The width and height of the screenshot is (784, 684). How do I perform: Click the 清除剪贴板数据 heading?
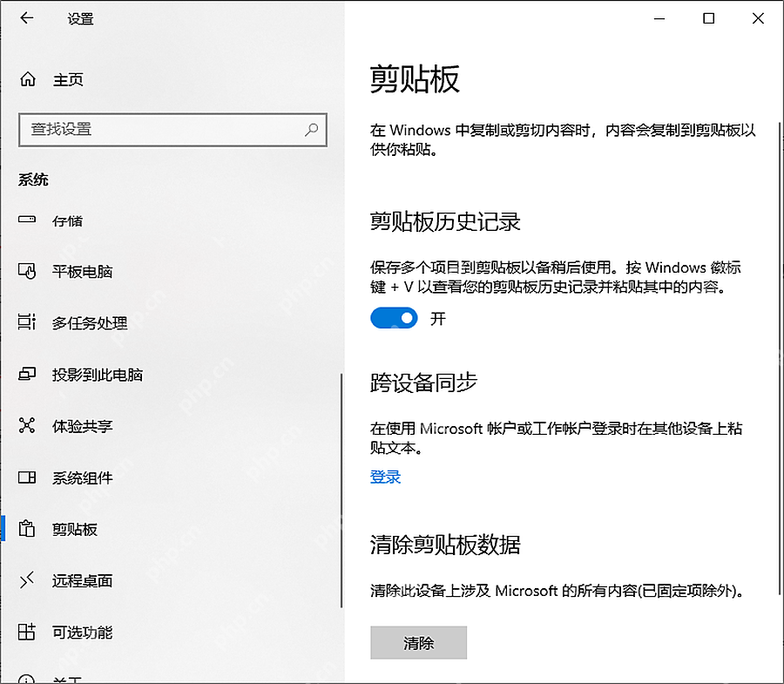click(445, 545)
